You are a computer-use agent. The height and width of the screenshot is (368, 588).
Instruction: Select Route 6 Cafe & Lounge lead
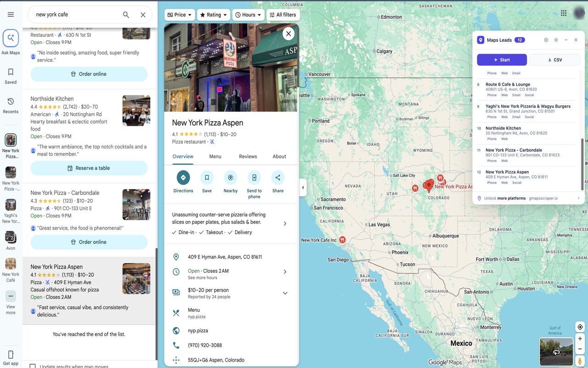[x=526, y=89]
